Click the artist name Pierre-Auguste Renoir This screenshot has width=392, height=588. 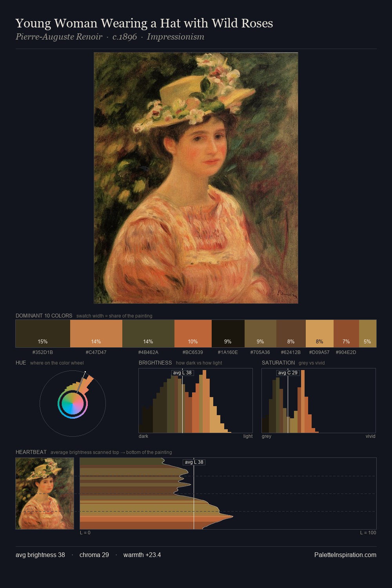click(x=59, y=37)
